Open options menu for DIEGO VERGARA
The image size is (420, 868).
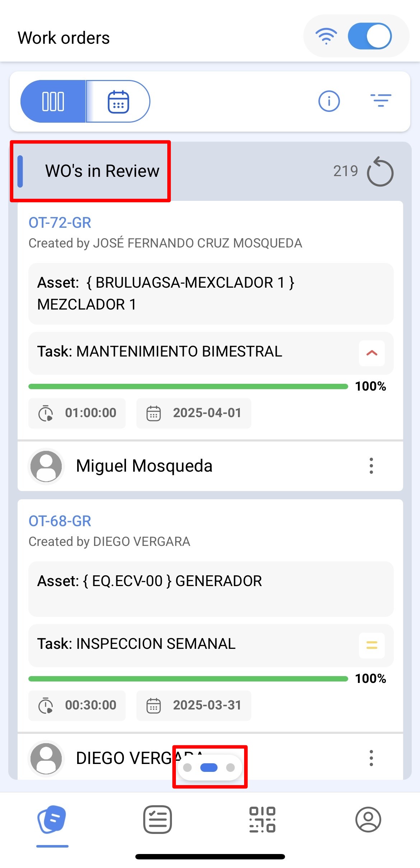[x=371, y=758]
